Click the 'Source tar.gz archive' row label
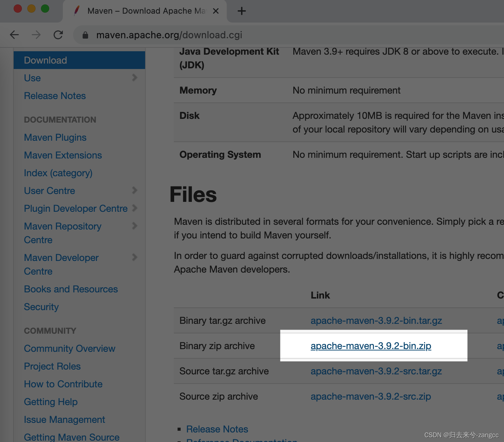The height and width of the screenshot is (442, 504). click(x=224, y=371)
